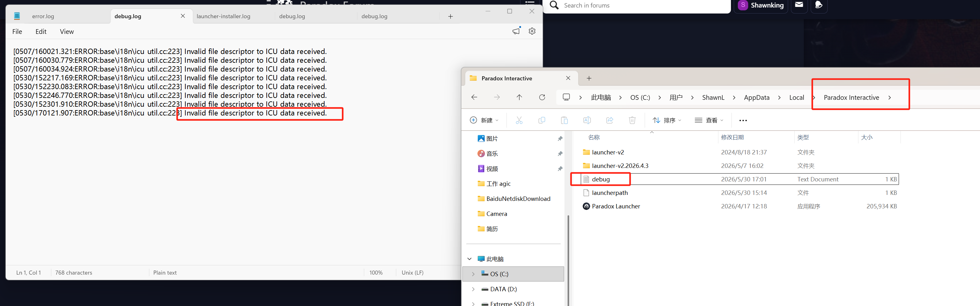Expand chevron after Paradox Interactive breadcrumb

click(890, 98)
